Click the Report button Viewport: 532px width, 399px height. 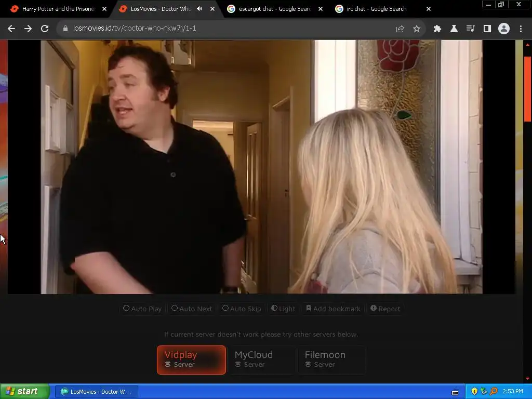click(x=385, y=309)
